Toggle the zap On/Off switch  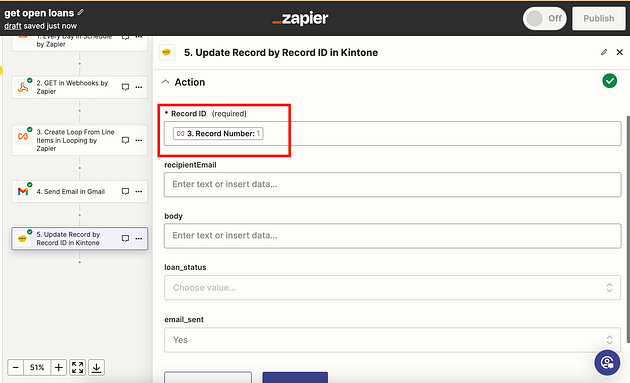click(544, 18)
